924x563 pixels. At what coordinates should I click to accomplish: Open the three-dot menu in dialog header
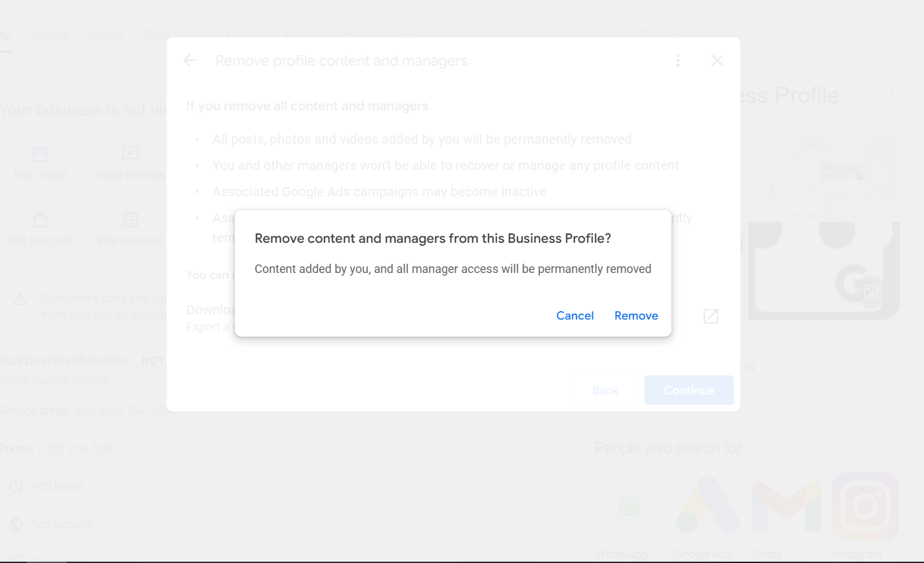coord(678,60)
